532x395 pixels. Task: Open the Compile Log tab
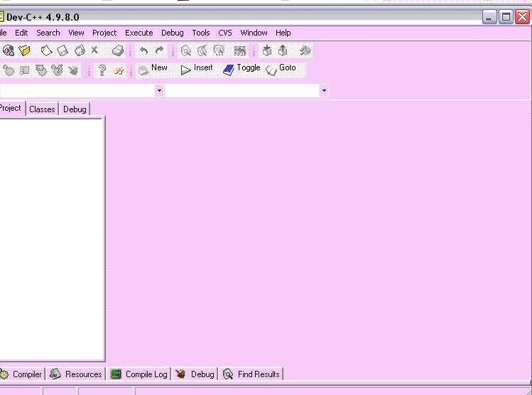pyautogui.click(x=139, y=374)
